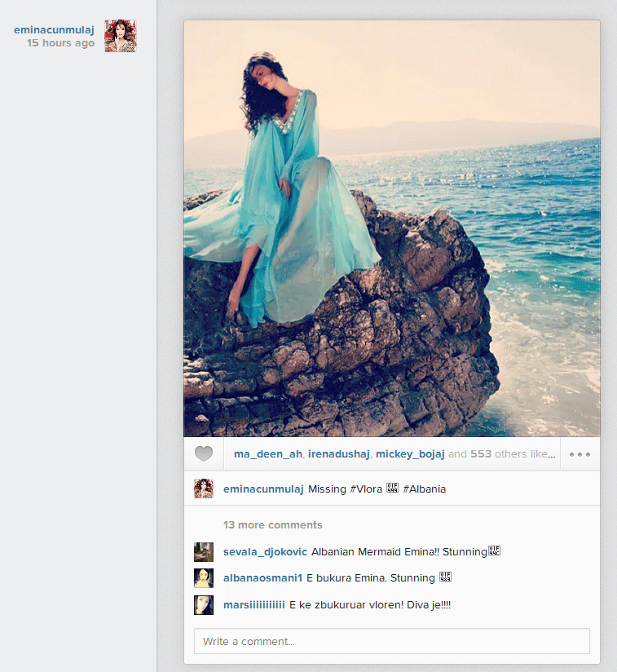Like the post with the heart icon
Screen dimensions: 617x672
coord(203,454)
